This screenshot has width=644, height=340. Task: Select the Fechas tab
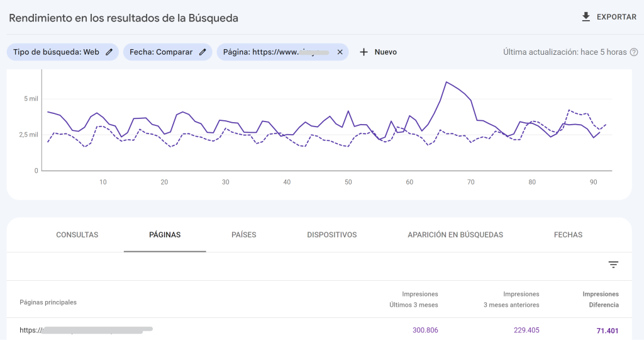(568, 235)
